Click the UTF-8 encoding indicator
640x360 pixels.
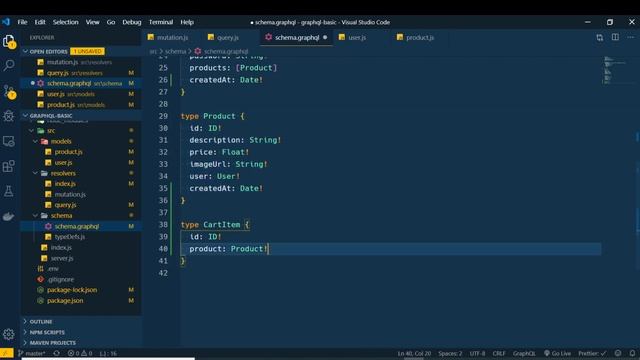point(477,353)
